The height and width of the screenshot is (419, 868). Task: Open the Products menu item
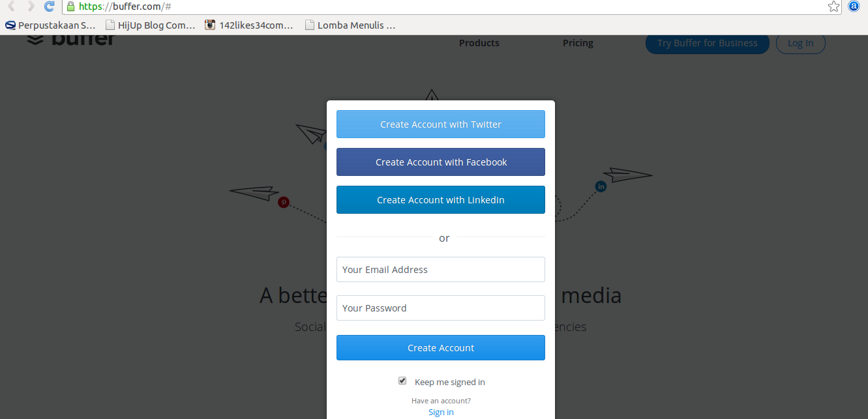(x=479, y=43)
